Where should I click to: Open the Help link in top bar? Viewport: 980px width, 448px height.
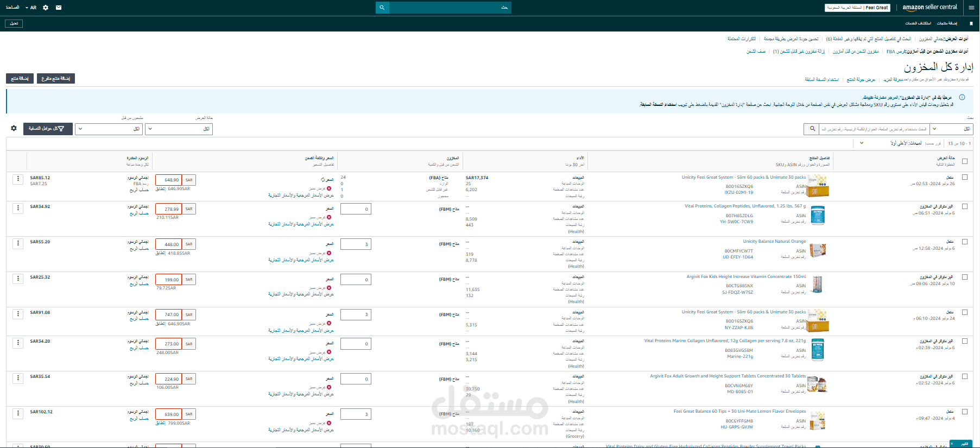point(12,8)
